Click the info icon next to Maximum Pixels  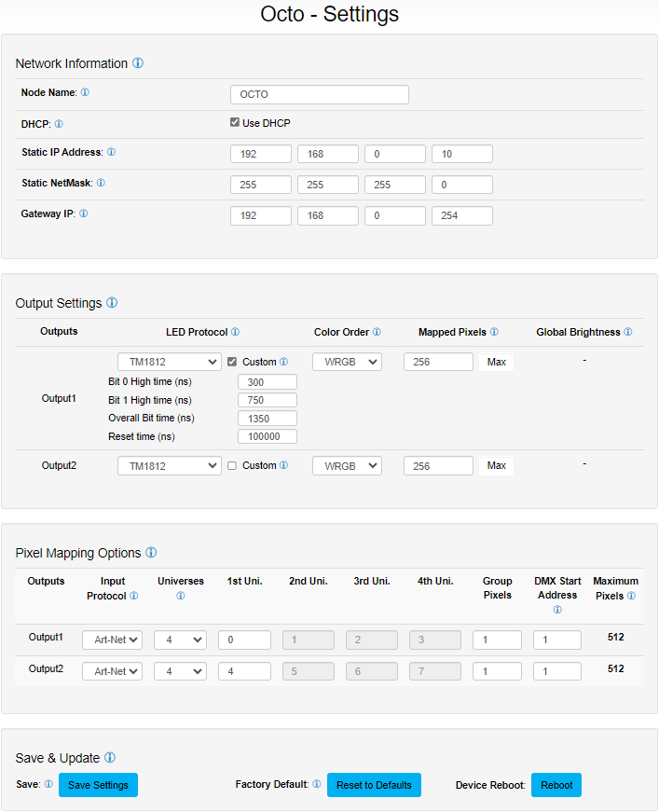click(x=632, y=596)
